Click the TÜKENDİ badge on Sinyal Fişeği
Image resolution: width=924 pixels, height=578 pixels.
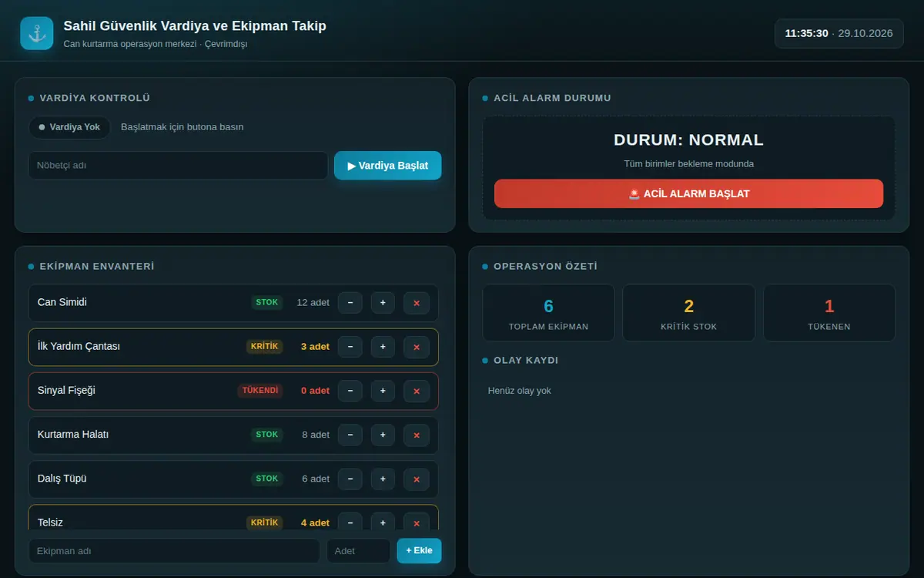click(x=260, y=391)
